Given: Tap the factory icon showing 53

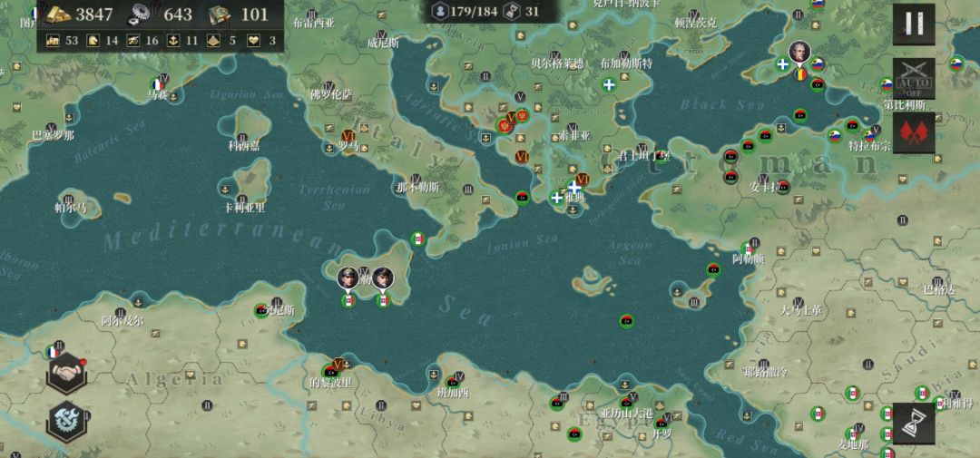Looking at the screenshot, I should 53,41.
